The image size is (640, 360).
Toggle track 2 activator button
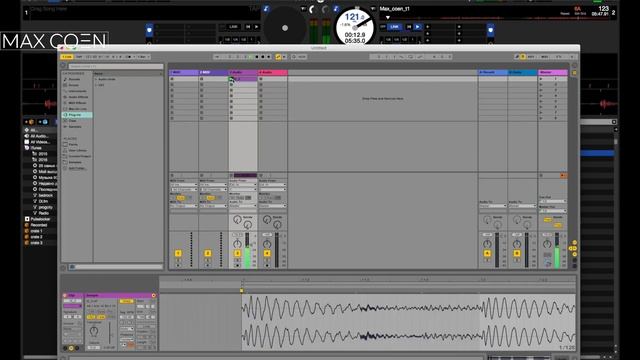coord(208,253)
